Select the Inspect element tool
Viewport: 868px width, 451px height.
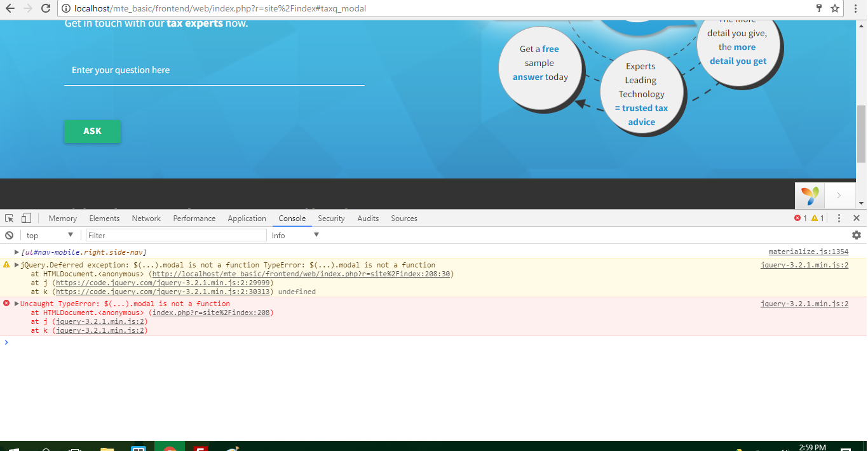coord(9,218)
